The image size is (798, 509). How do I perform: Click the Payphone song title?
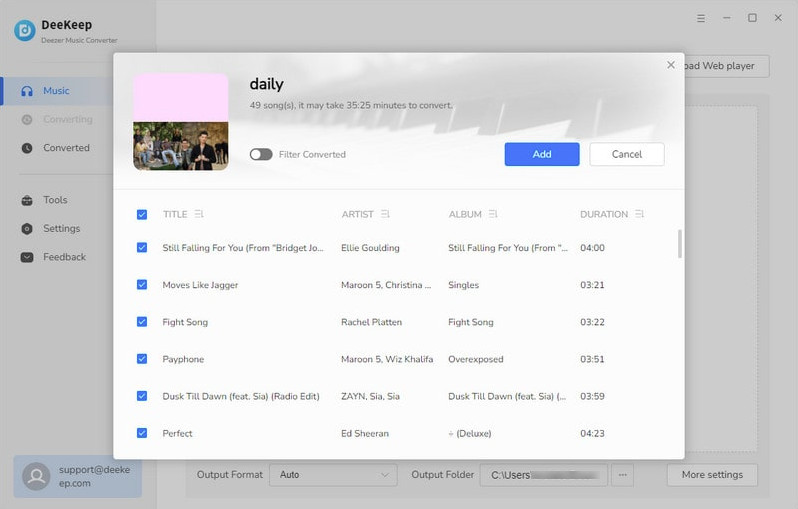coord(183,359)
